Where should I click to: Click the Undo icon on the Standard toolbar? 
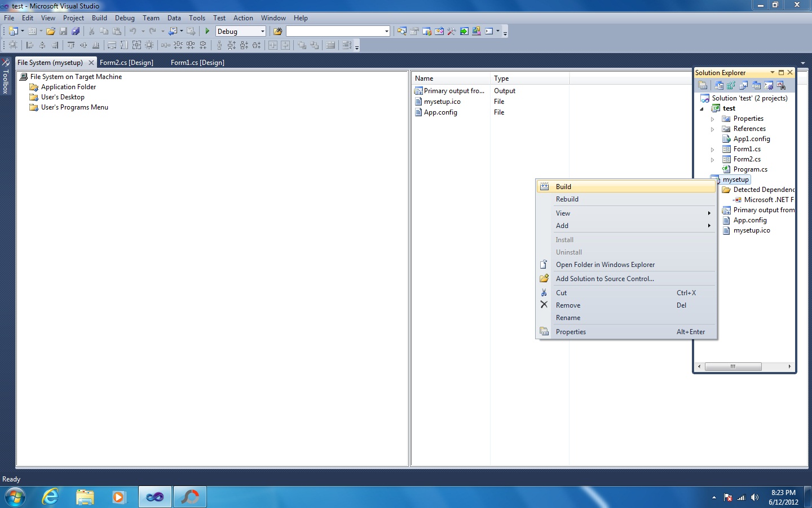coord(134,31)
